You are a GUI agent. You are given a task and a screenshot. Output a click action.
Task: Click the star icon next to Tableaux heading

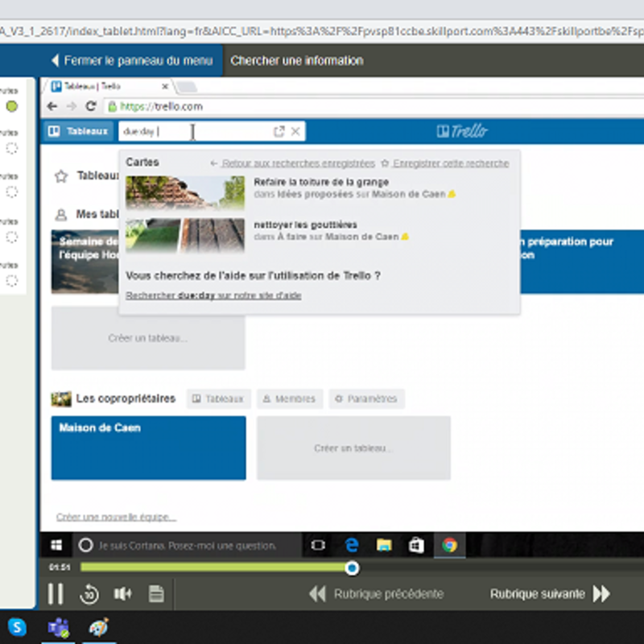[x=61, y=176]
